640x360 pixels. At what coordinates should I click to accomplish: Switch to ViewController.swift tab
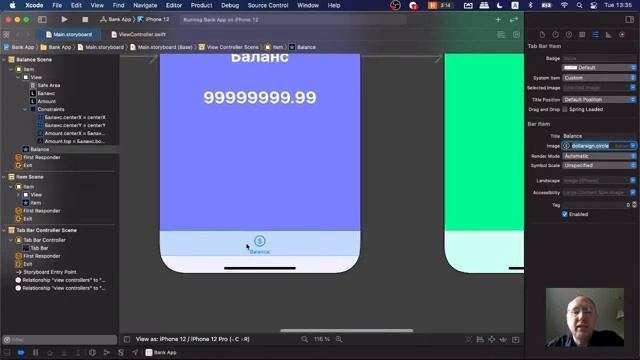pos(138,34)
